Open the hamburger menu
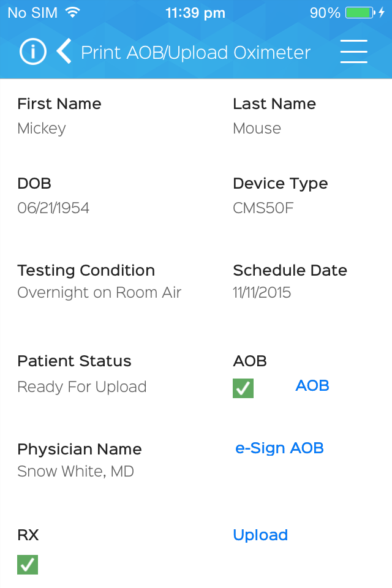 coord(354,51)
